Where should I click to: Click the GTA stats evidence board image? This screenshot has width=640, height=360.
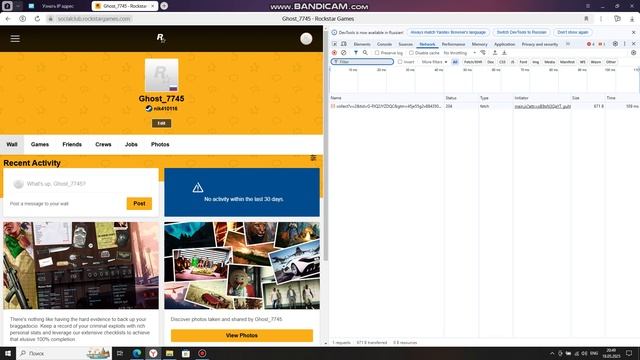point(81,265)
